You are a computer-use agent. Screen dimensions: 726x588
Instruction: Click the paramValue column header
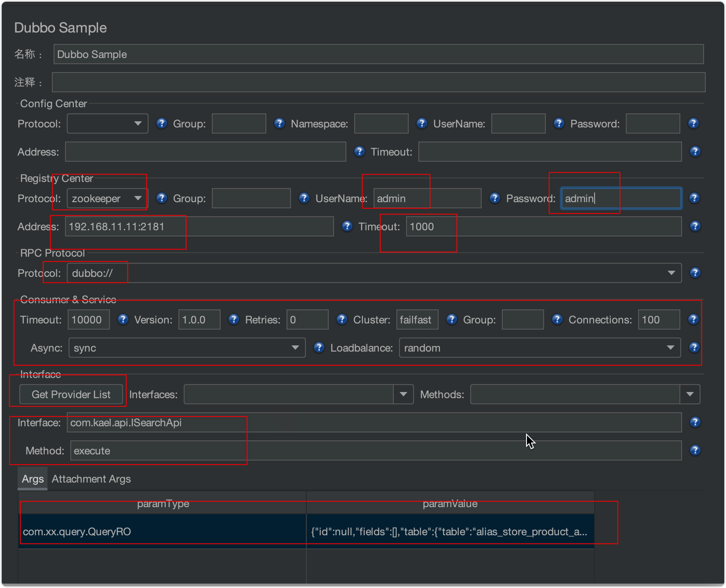pos(450,504)
